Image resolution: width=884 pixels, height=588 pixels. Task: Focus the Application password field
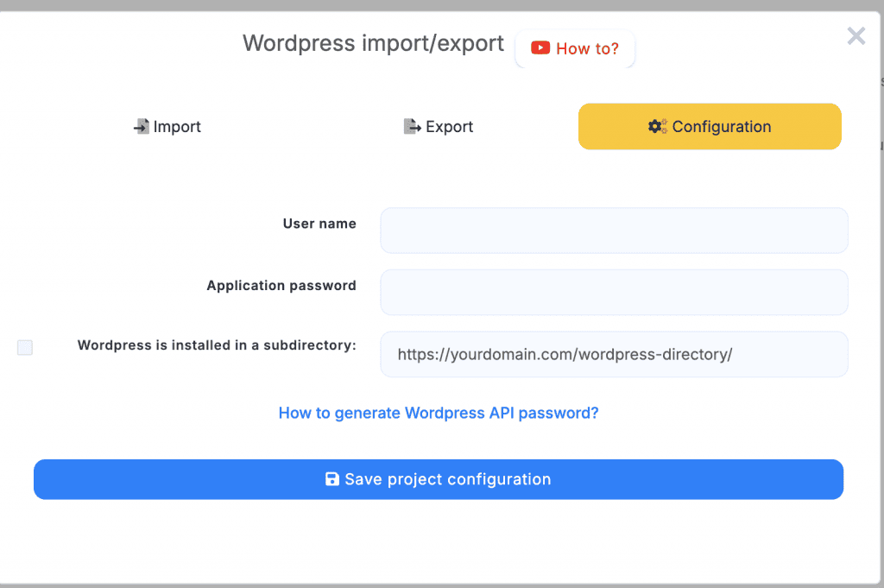(x=614, y=292)
